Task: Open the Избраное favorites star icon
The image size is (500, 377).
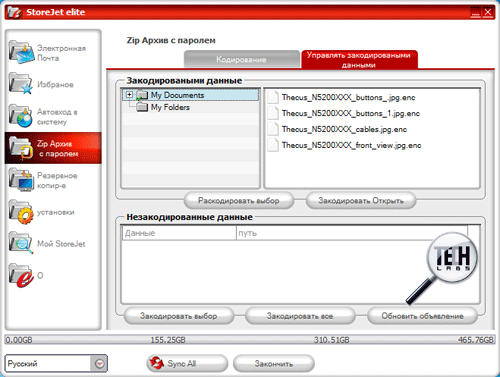Action: coord(21,83)
